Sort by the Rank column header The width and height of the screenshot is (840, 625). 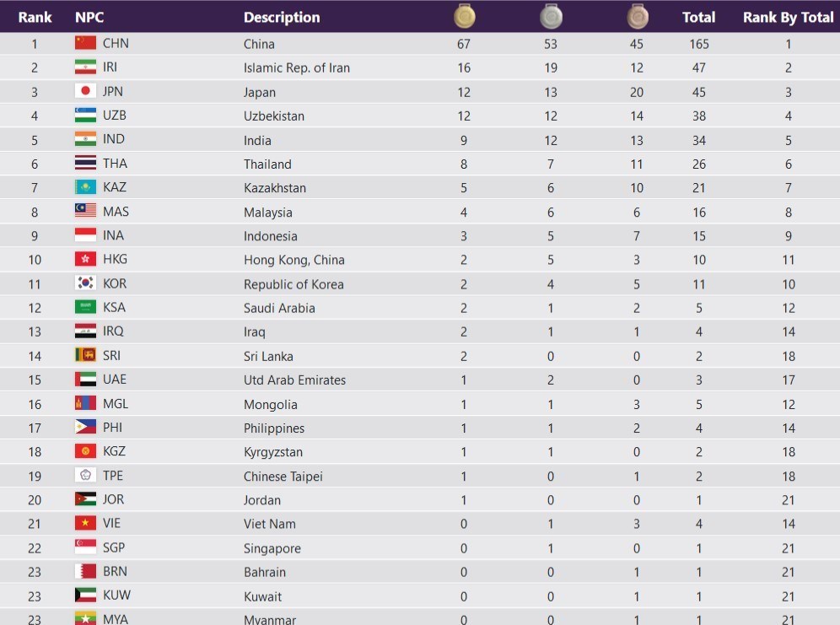(35, 17)
